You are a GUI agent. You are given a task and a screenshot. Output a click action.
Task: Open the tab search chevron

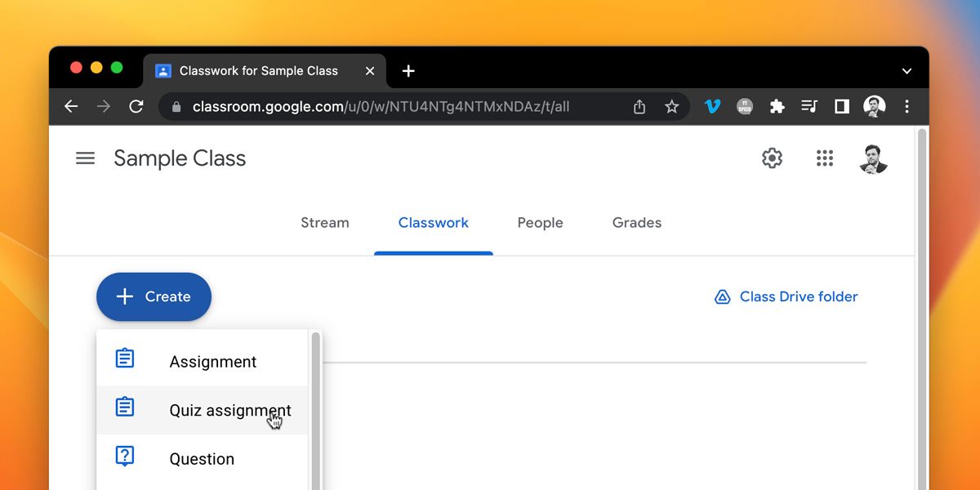906,71
